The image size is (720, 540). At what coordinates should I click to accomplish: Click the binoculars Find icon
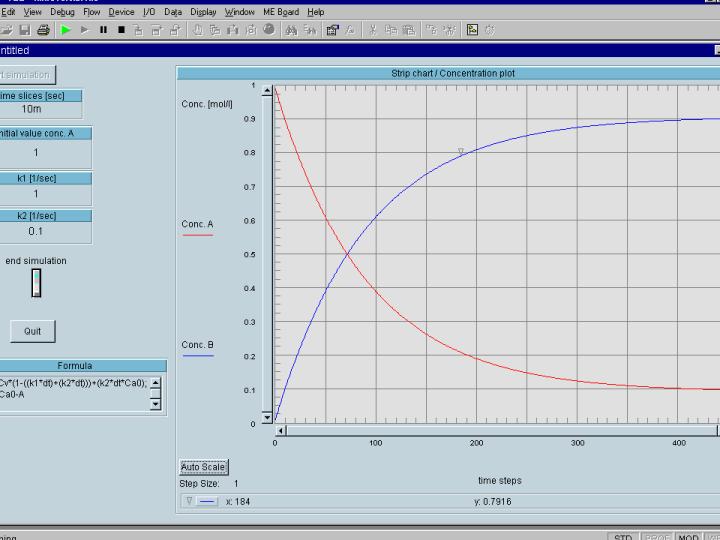291,30
